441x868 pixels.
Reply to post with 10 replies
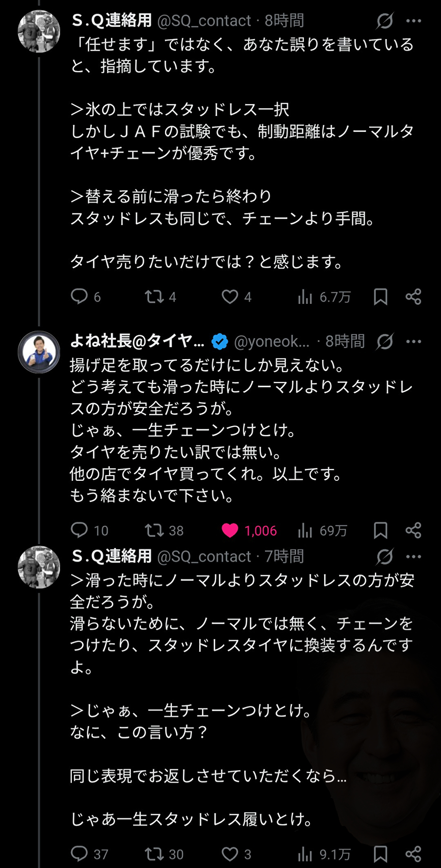coord(79,530)
